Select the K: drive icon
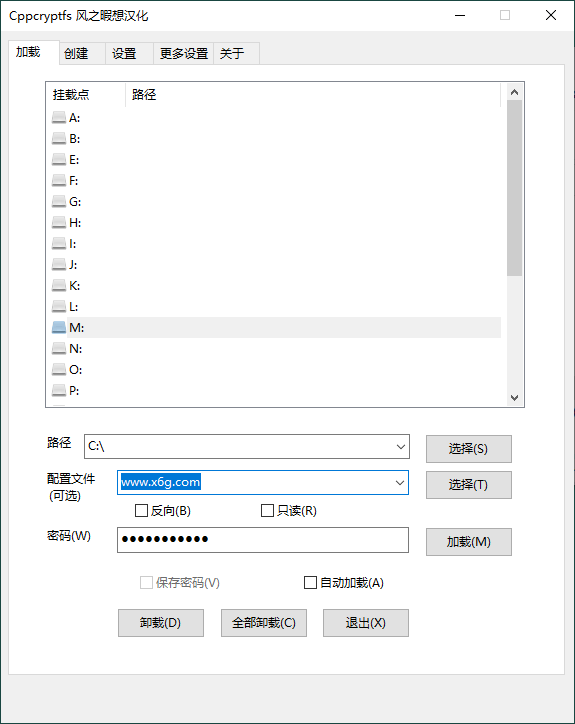The width and height of the screenshot is (575, 724). (59, 285)
